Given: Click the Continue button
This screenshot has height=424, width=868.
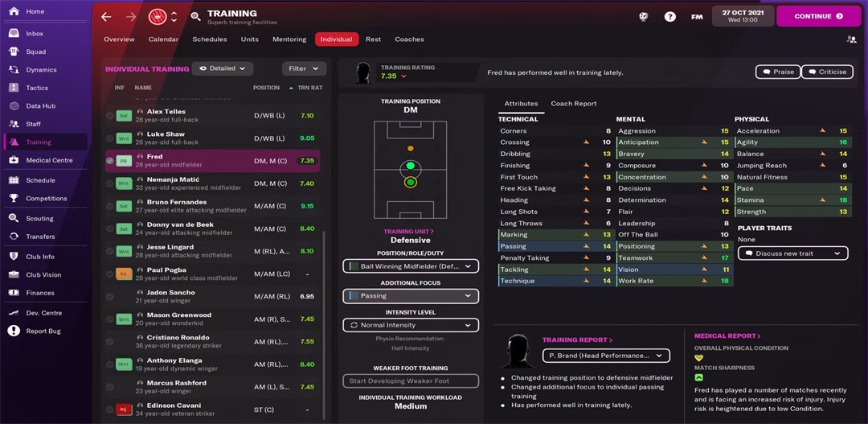Looking at the screenshot, I should pyautogui.click(x=819, y=17).
